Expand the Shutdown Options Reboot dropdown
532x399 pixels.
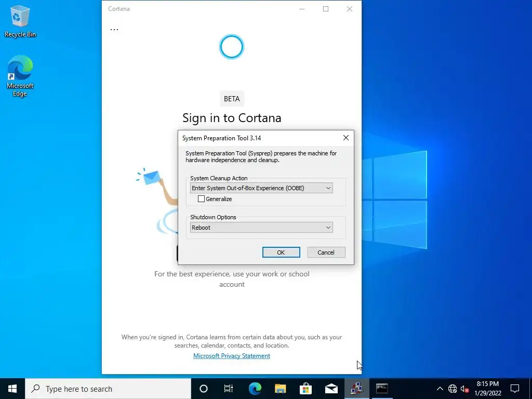pyautogui.click(x=261, y=228)
